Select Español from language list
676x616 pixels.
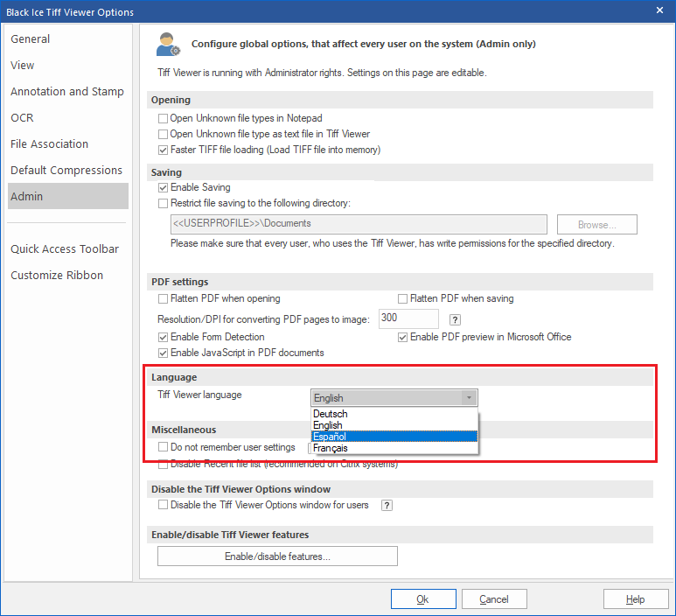[394, 437]
